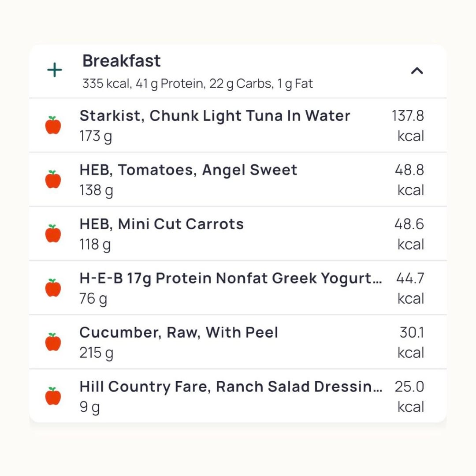Open Hill Country Fare Ranch Dressing entry
Screen dimensions: 476x476
tap(231, 387)
